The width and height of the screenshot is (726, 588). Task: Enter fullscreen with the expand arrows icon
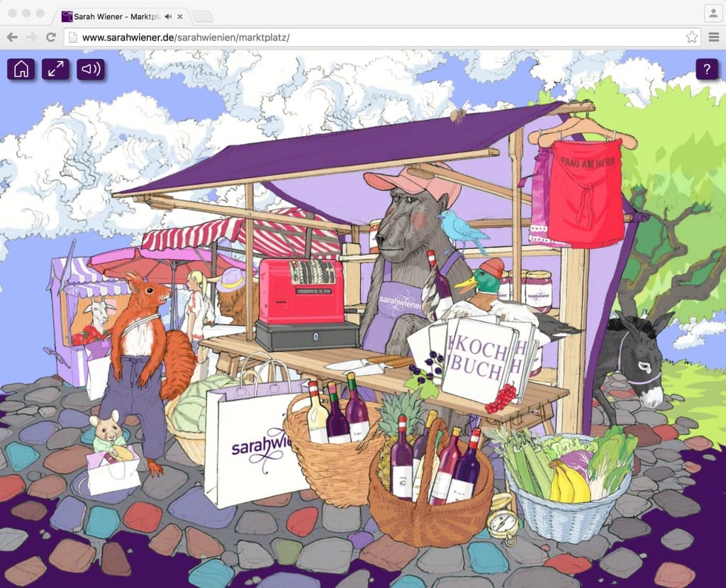pos(55,69)
